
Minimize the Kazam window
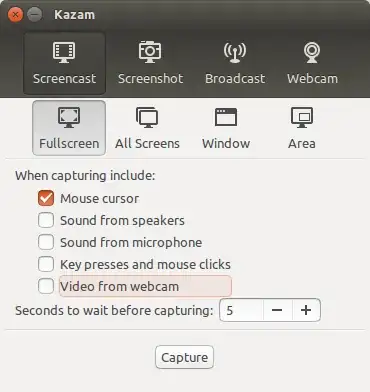34,15
